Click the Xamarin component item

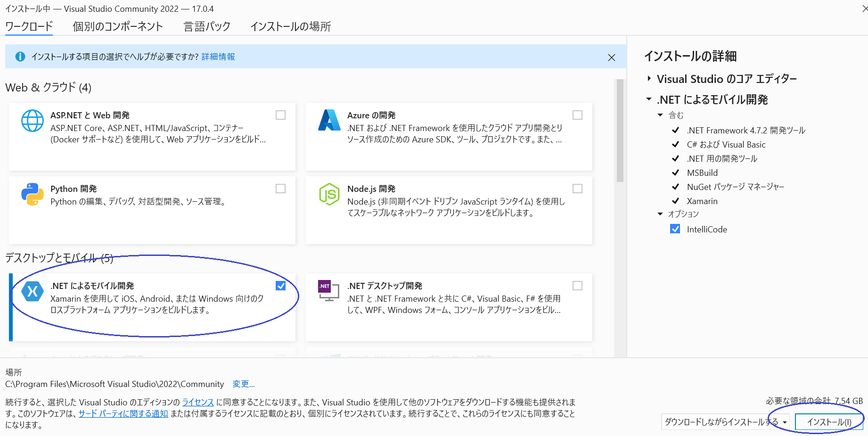click(x=702, y=201)
